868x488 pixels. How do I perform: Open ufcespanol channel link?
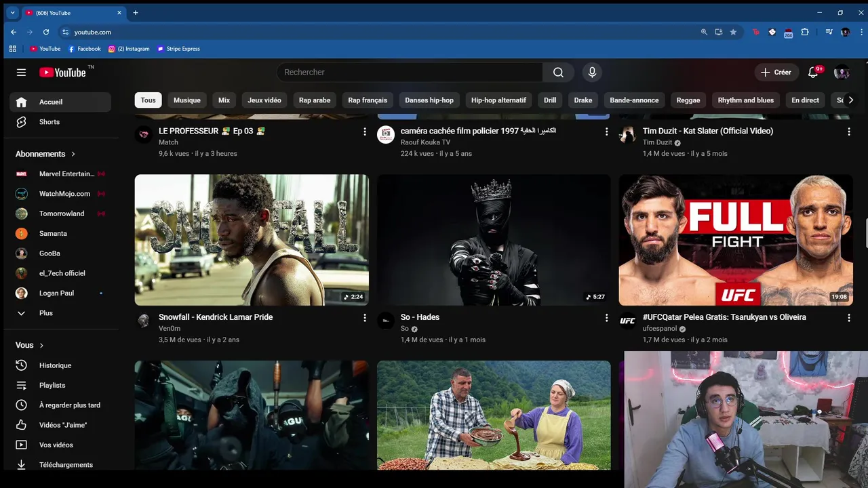pyautogui.click(x=660, y=329)
